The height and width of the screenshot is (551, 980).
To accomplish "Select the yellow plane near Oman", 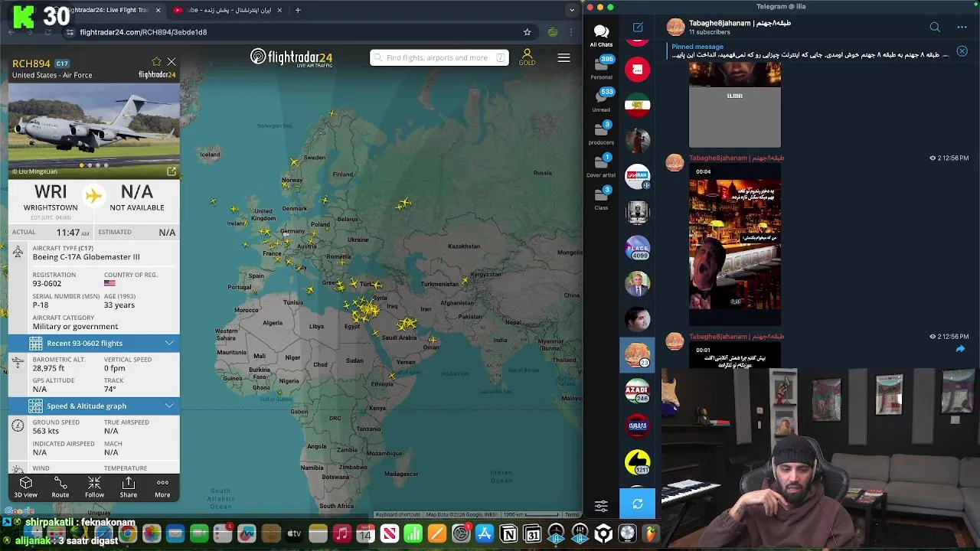I will pyautogui.click(x=433, y=340).
